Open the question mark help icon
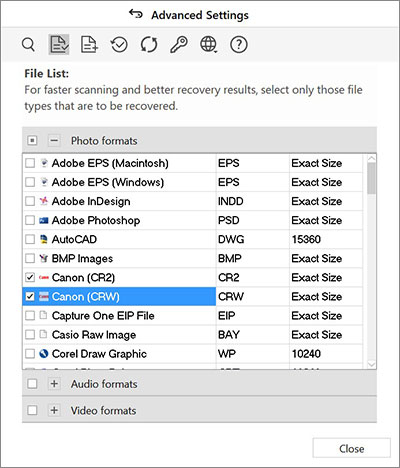 point(239,44)
